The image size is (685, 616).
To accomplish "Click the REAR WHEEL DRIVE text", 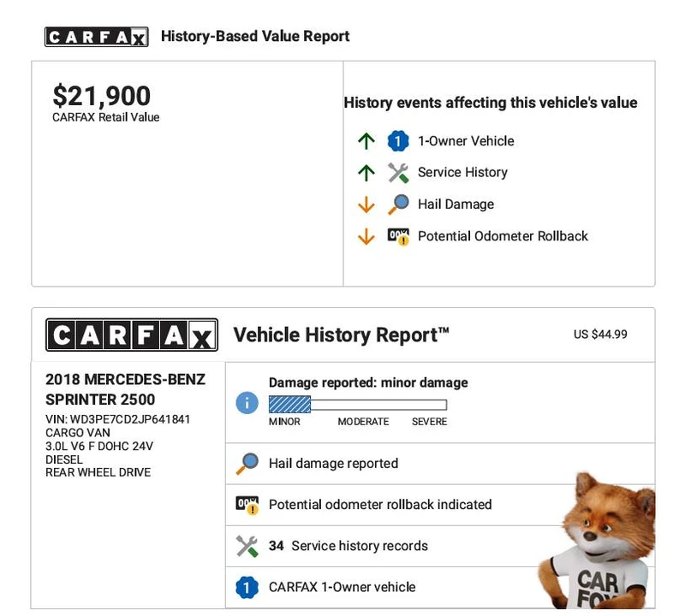I will tap(98, 473).
